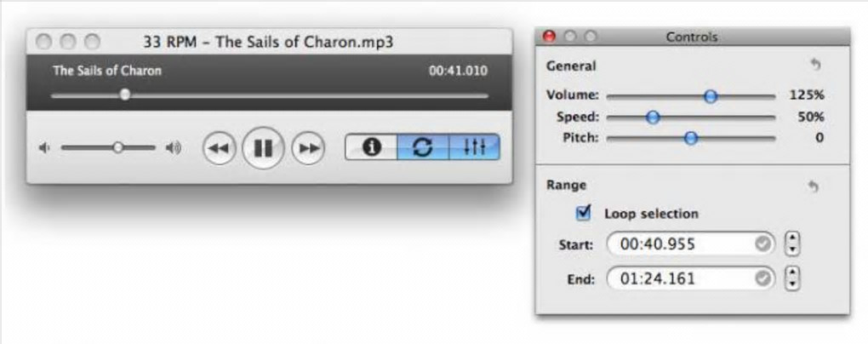Click the Start time input field

(681, 244)
